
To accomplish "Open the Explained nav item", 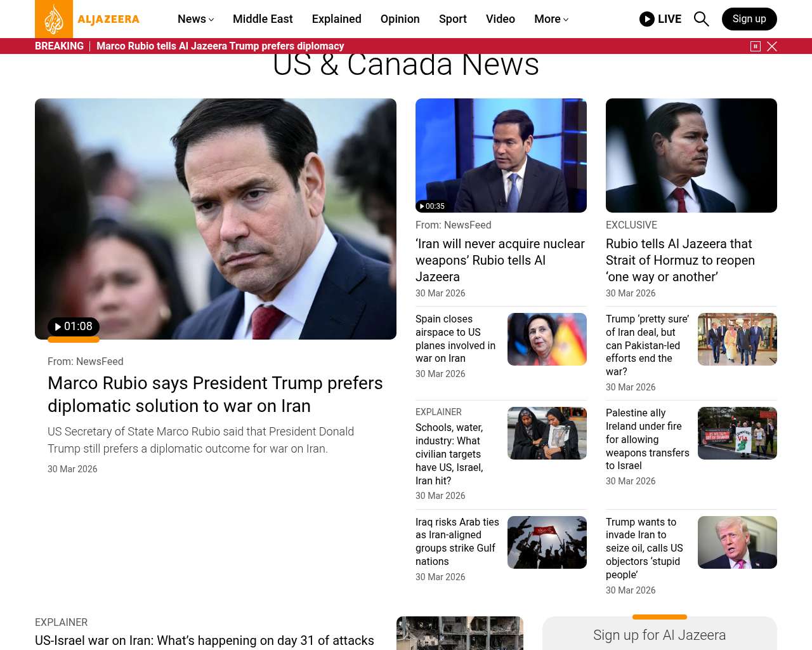I will coord(336,19).
